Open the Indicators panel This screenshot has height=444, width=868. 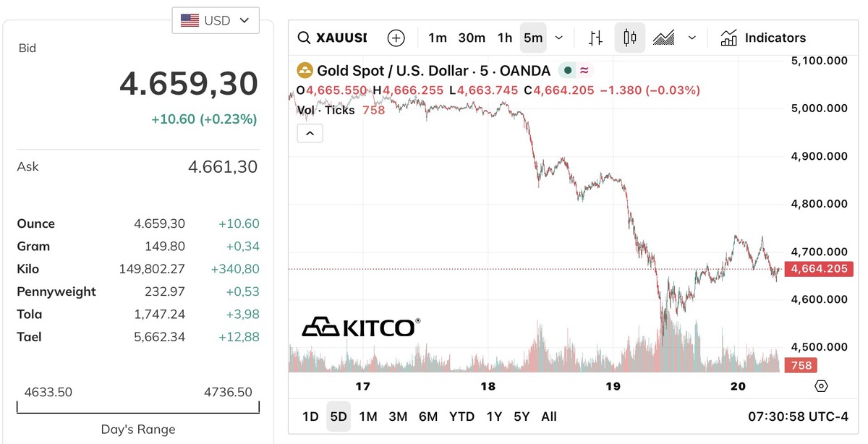tap(763, 38)
